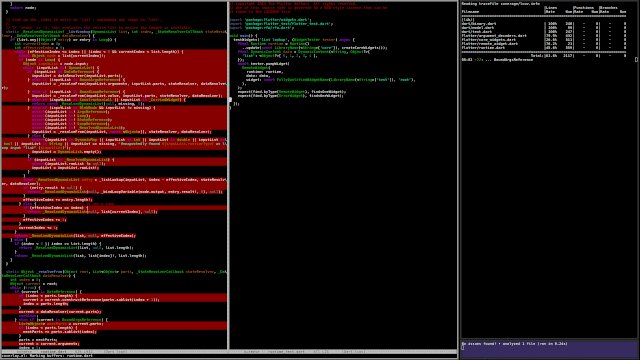Click the 'Functions' coverage column header
This screenshot has width=640, height=360.
tap(583, 8)
